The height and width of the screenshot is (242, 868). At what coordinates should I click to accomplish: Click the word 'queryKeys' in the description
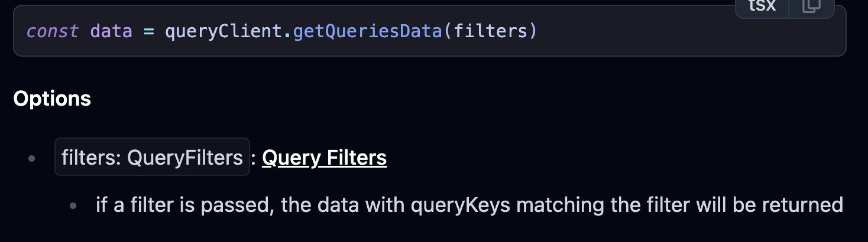point(467,205)
